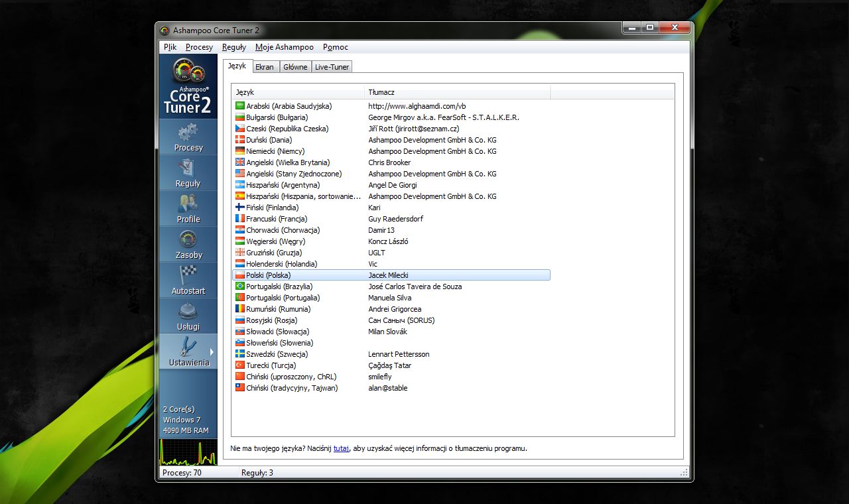The width and height of the screenshot is (849, 504).
Task: Switch to the Live-Tuner tab
Action: pyautogui.click(x=332, y=67)
